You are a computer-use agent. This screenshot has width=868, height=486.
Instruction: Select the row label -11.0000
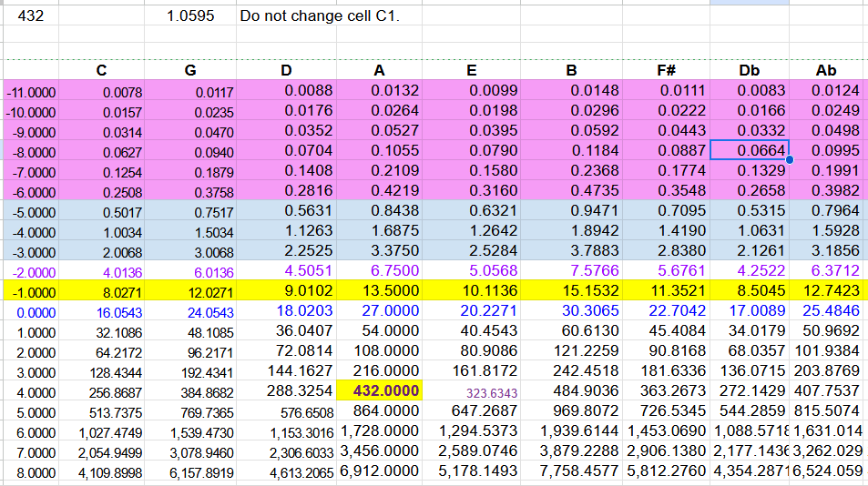point(30,92)
